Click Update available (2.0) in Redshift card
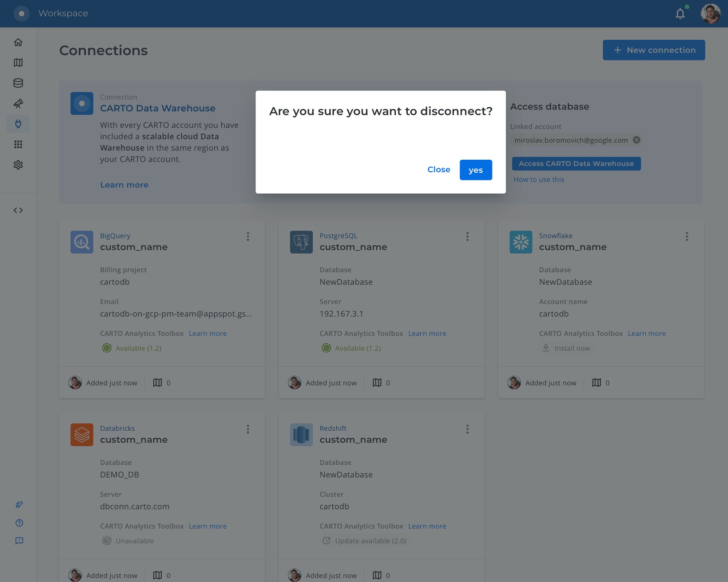The width and height of the screenshot is (728, 582). pos(365,541)
